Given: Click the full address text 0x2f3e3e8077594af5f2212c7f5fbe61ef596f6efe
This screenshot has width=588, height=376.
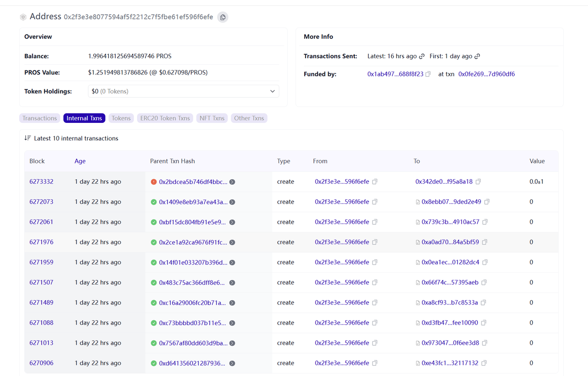Looking at the screenshot, I should [138, 17].
